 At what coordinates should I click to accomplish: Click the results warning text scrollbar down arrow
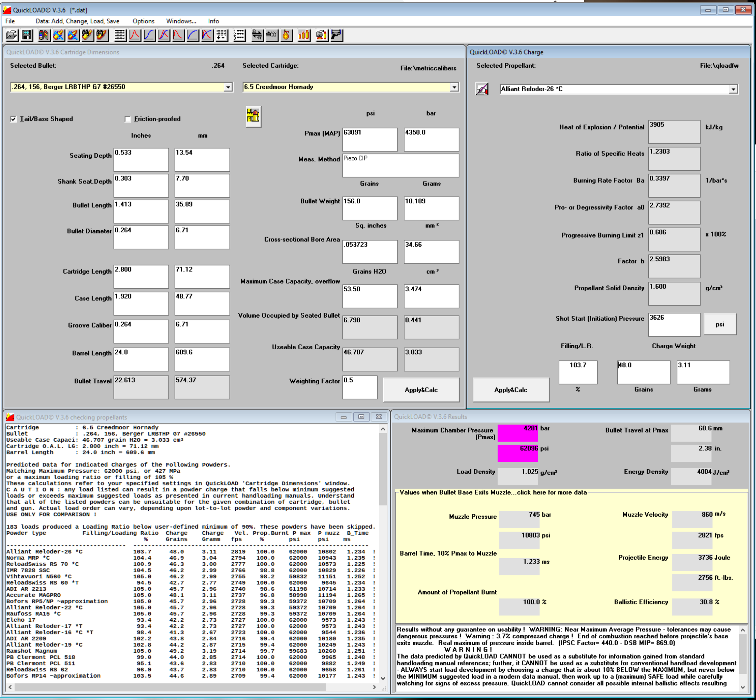743,687
